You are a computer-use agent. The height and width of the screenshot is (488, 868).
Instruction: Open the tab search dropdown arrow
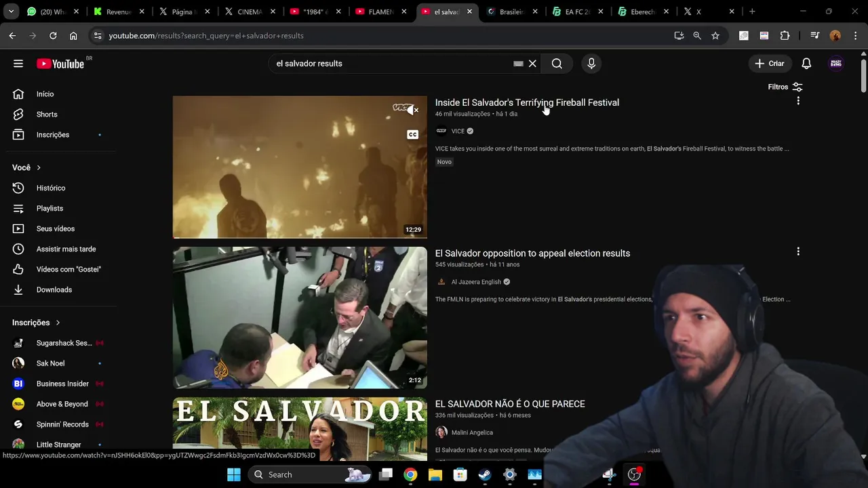tap(11, 12)
